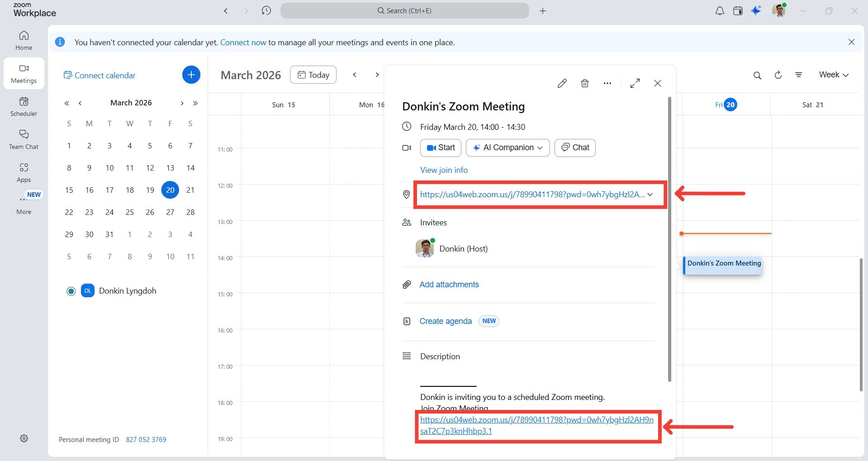
Task: Click Create agenda link
Action: coord(446,321)
